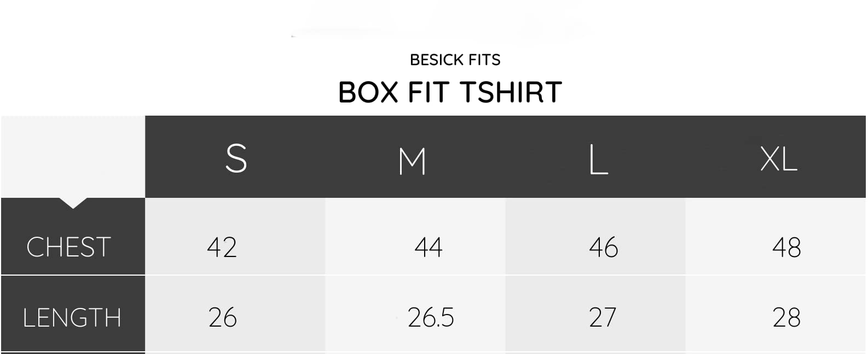
Task: Select the chest value 46 cell
Action: [x=603, y=247]
